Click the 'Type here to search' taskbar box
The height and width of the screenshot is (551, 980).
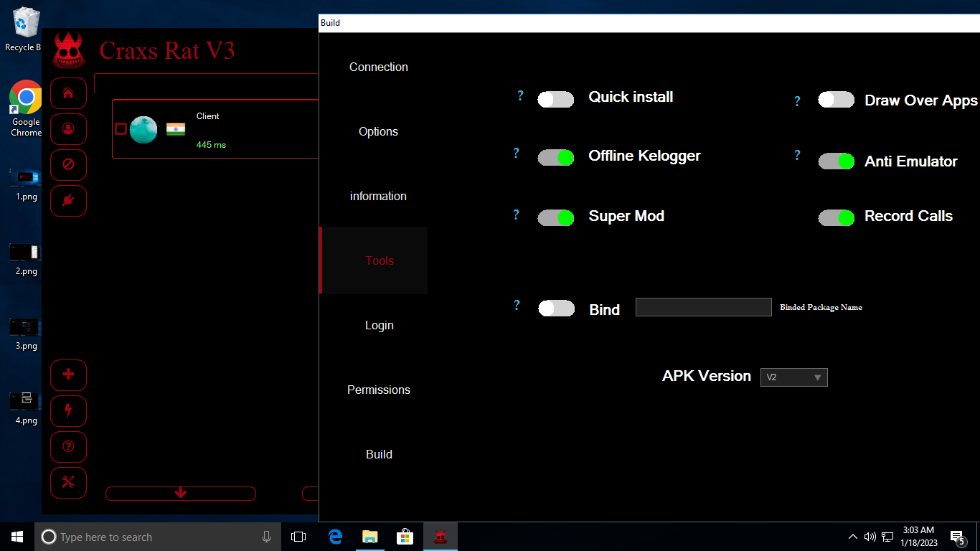(158, 537)
